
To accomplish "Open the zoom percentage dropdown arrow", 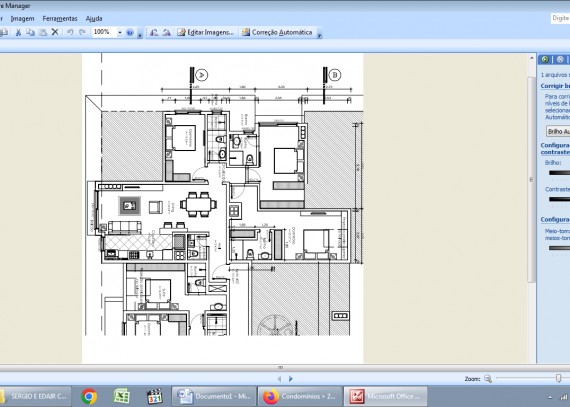I will coord(120,32).
